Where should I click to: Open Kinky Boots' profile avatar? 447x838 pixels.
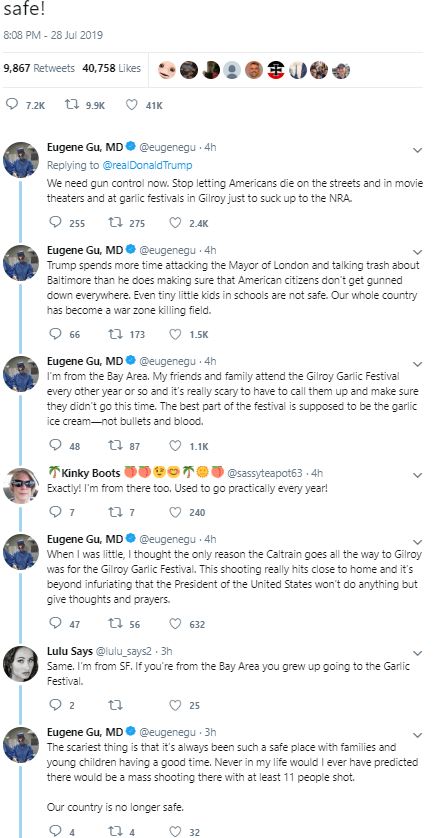[x=21, y=485]
